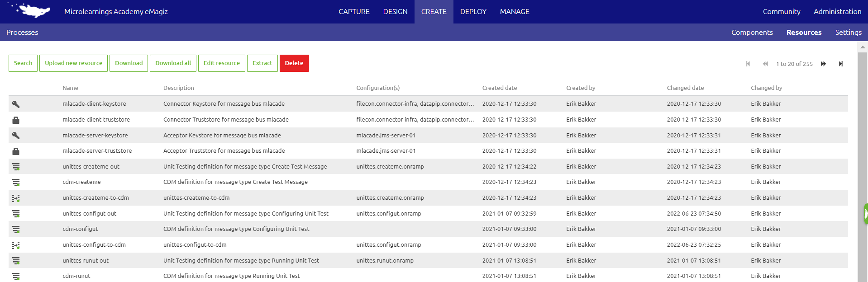Click transformation icon for unittes-createme-to-cdm

pos(16,198)
